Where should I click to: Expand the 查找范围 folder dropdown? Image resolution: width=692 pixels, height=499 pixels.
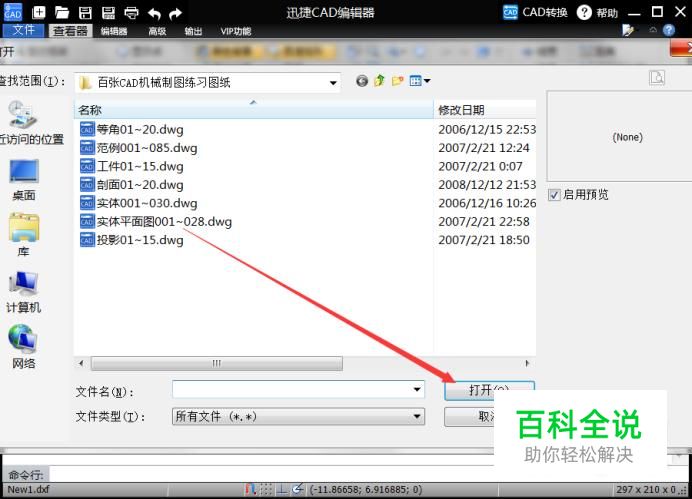click(333, 83)
